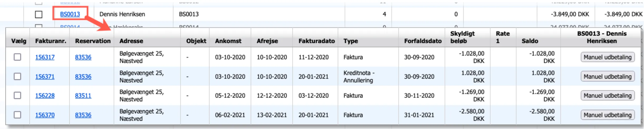The image size is (644, 129).
Task: Open invoice number 156317
Action: click(45, 57)
